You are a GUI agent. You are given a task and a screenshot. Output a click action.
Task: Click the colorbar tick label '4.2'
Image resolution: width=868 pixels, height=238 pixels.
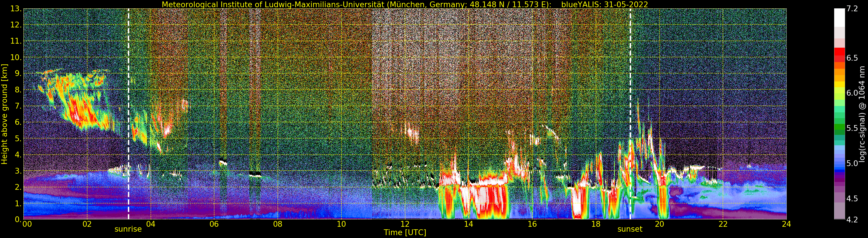[x=852, y=220]
